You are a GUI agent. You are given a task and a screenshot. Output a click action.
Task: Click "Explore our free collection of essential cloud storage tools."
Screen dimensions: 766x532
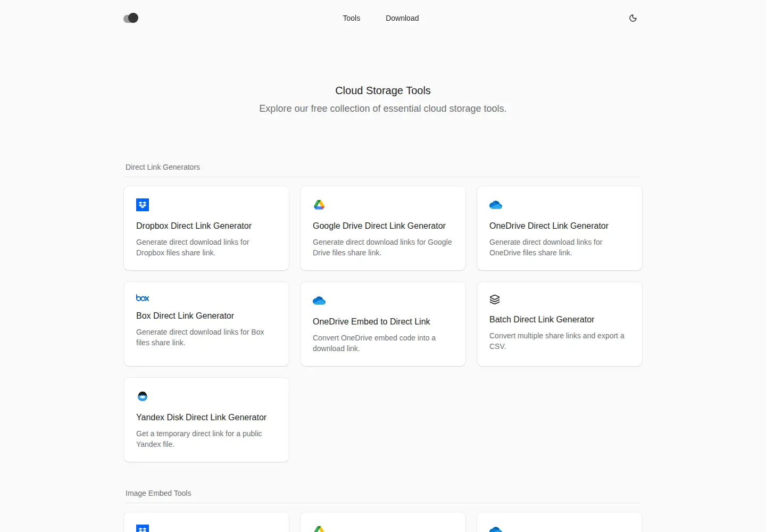pos(383,109)
